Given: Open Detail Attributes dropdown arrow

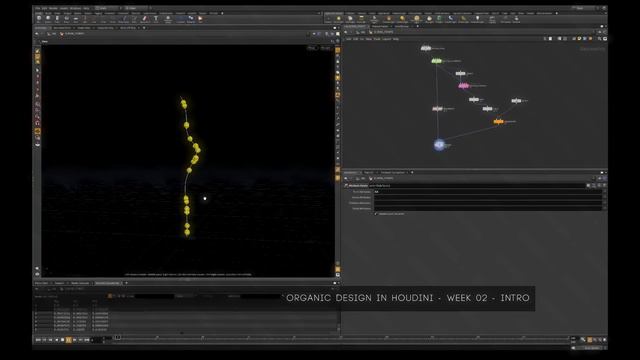Looking at the screenshot, I should click(x=604, y=208).
